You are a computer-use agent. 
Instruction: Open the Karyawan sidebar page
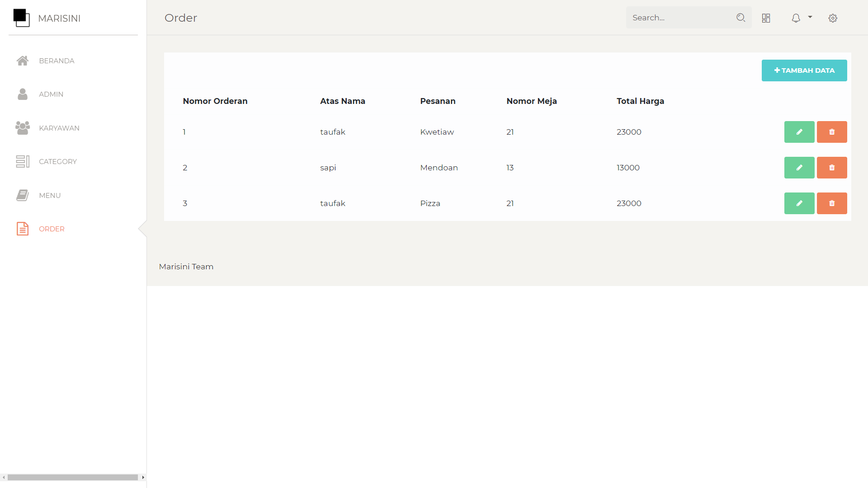click(59, 128)
